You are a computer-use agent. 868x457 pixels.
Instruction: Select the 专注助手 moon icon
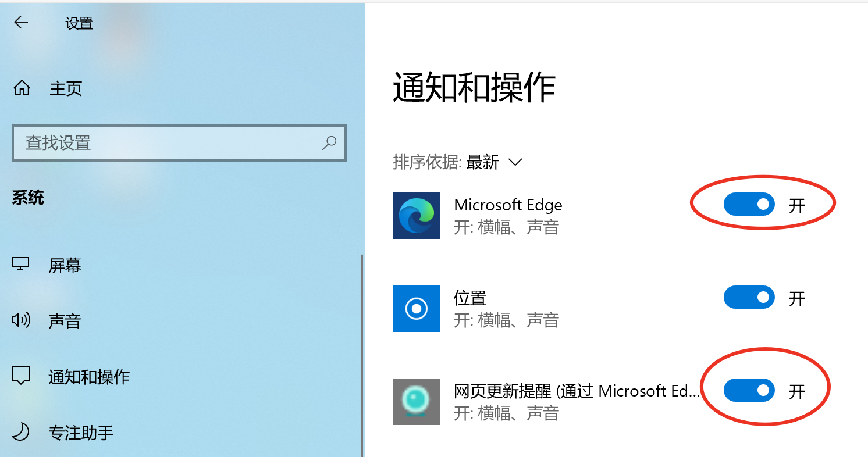[21, 432]
